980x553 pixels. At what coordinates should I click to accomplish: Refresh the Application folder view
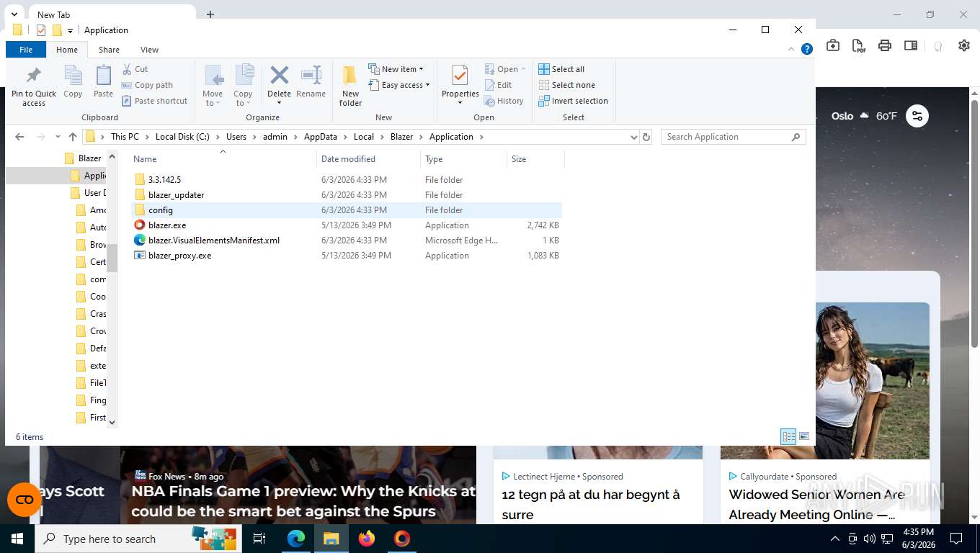(x=646, y=137)
